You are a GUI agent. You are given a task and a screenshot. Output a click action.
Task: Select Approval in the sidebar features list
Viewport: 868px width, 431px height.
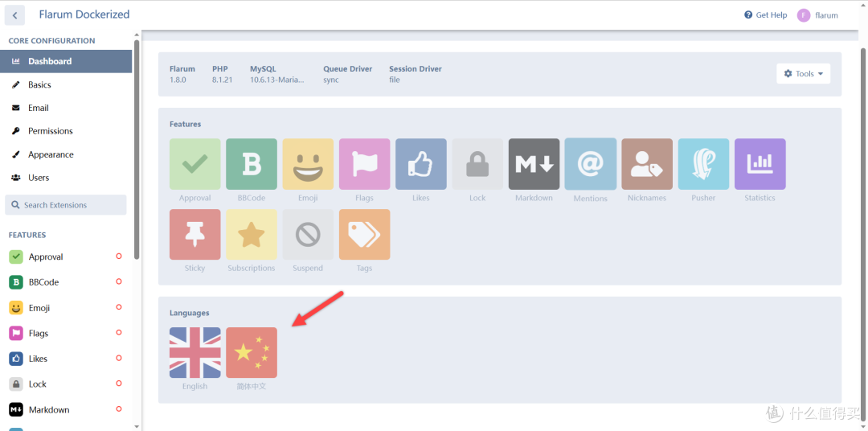coord(66,257)
